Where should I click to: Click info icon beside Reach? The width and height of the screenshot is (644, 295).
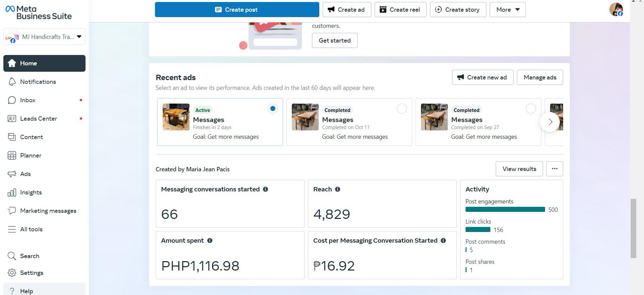[337, 189]
